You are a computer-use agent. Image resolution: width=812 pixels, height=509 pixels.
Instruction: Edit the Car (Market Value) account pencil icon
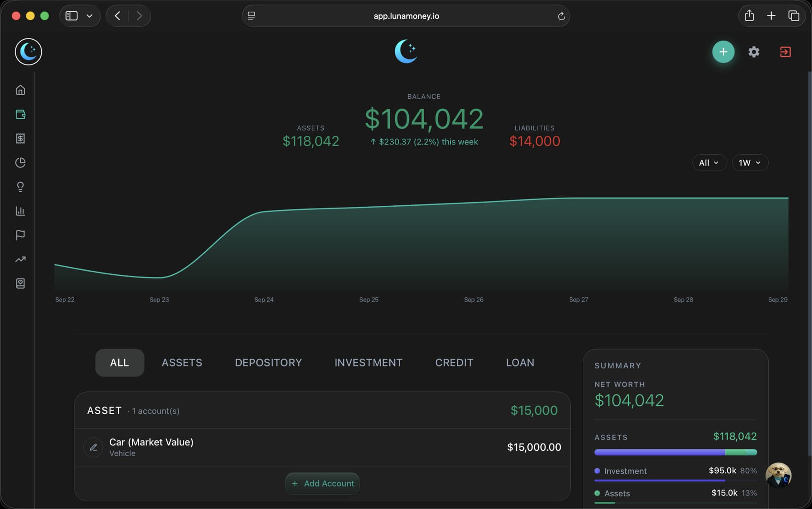pyautogui.click(x=93, y=447)
